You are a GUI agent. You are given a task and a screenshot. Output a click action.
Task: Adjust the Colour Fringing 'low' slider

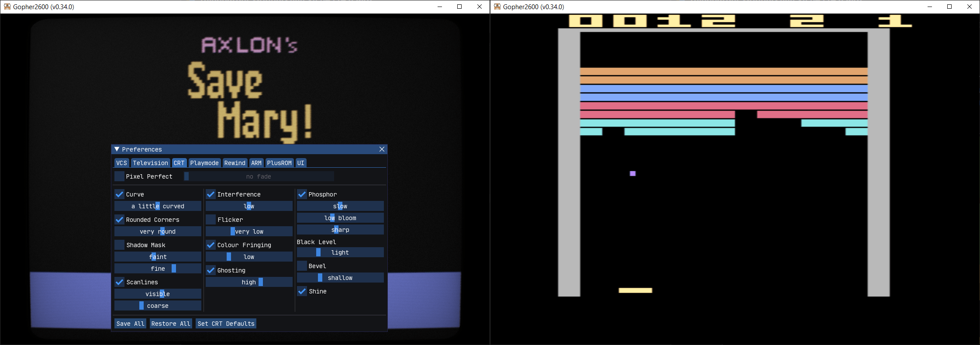tap(249, 257)
